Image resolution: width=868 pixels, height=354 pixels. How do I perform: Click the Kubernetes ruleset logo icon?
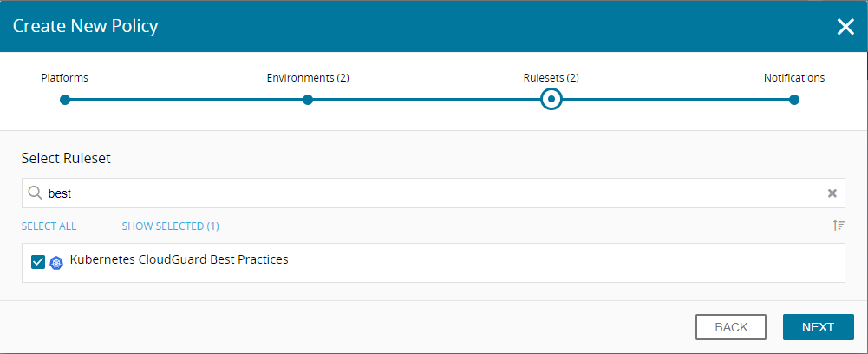click(56, 263)
